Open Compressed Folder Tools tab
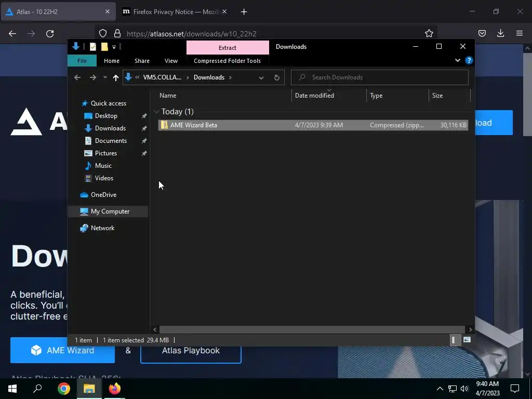532x399 pixels. tap(228, 61)
